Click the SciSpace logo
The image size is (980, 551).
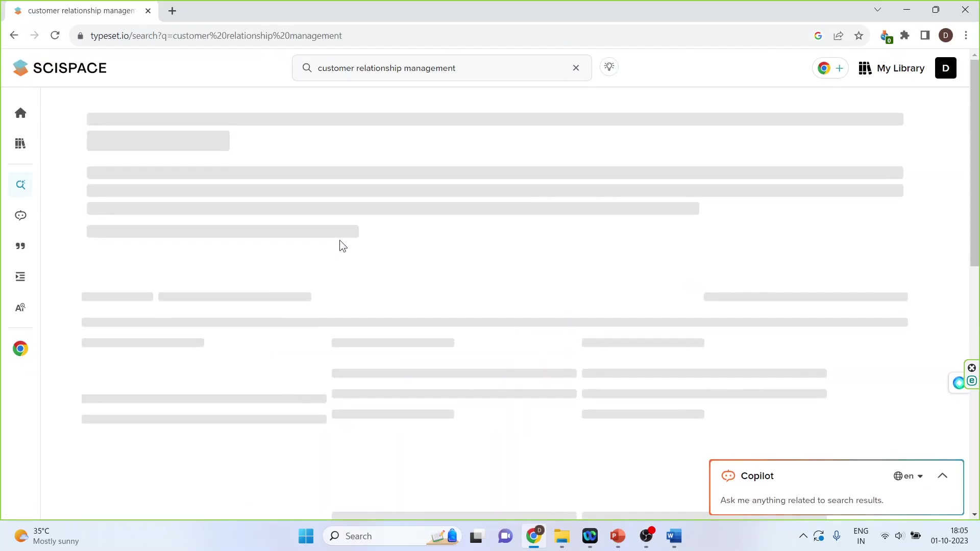click(x=60, y=67)
